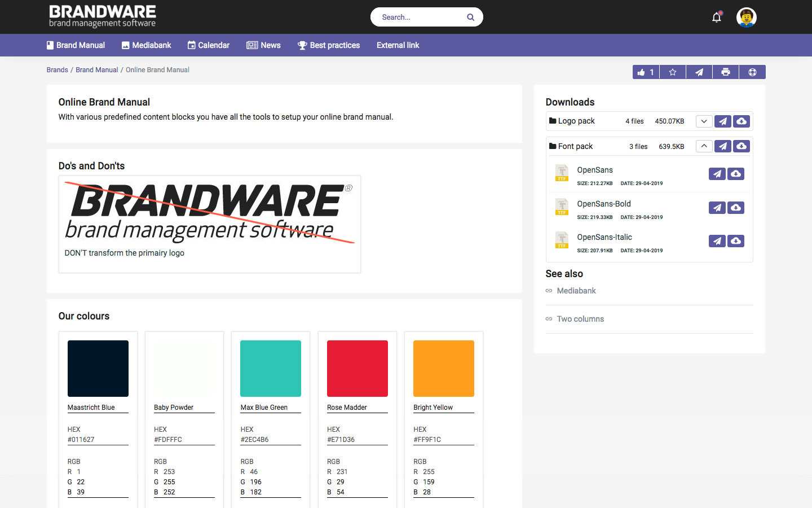Expand the Logo pack file list

point(704,121)
